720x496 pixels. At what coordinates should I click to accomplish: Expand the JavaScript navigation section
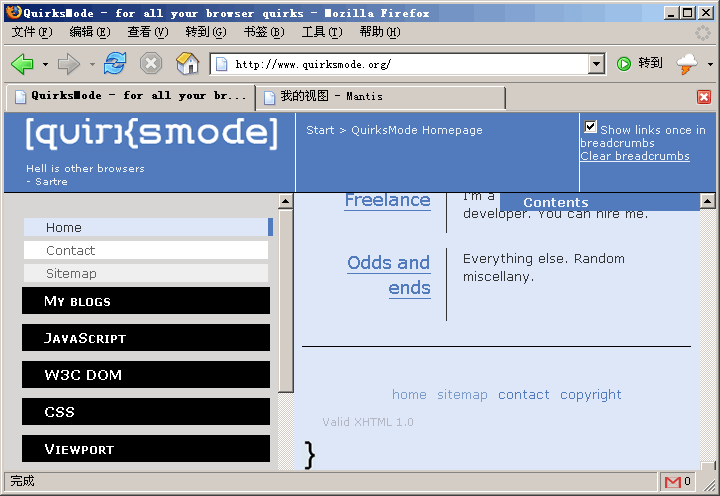click(x=146, y=338)
